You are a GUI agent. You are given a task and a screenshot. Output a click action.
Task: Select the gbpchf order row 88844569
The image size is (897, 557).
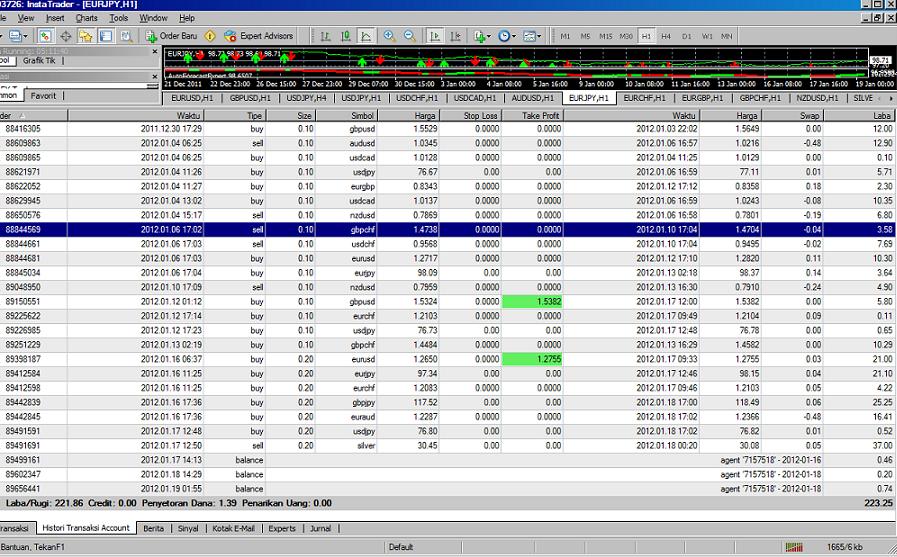pyautogui.click(x=448, y=229)
